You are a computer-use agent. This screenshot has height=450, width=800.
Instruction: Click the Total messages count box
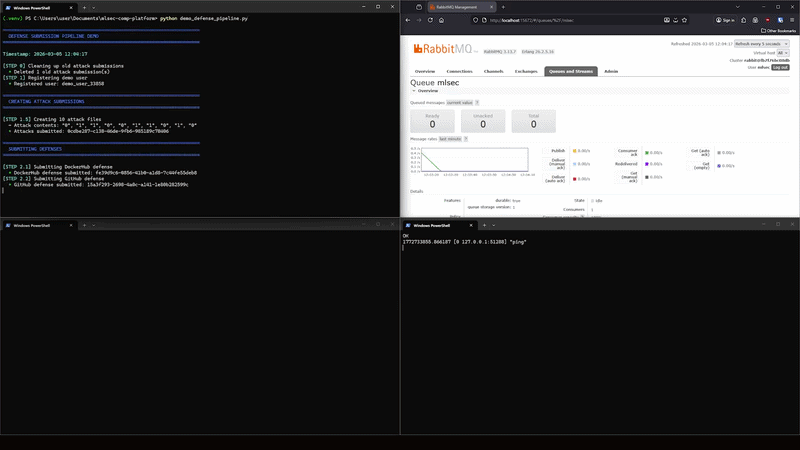pyautogui.click(x=534, y=121)
